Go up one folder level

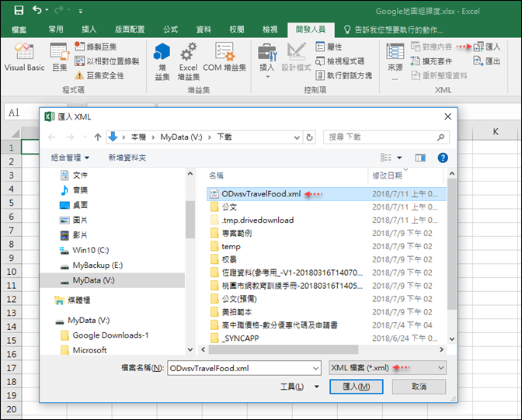98,137
